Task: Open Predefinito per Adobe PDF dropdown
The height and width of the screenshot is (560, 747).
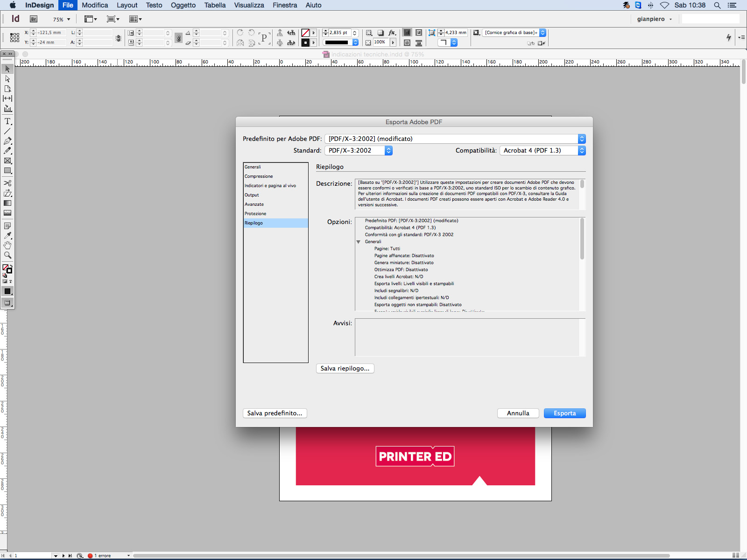Action: coord(455,139)
